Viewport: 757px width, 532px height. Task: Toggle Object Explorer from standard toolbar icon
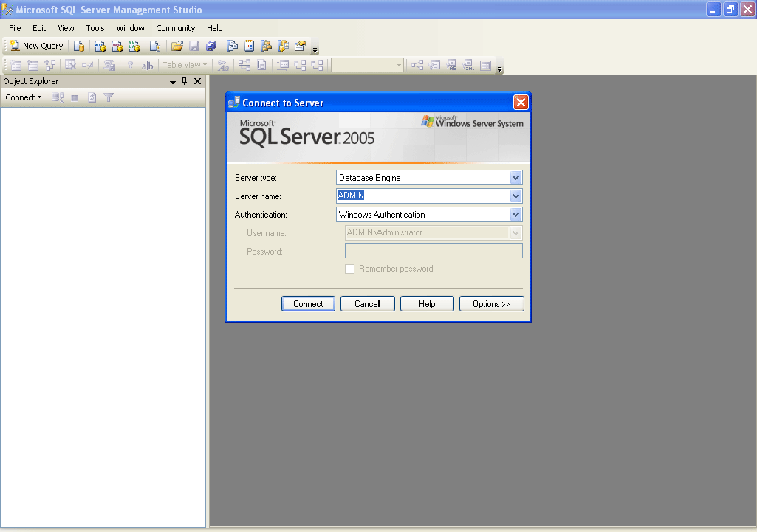[266, 46]
